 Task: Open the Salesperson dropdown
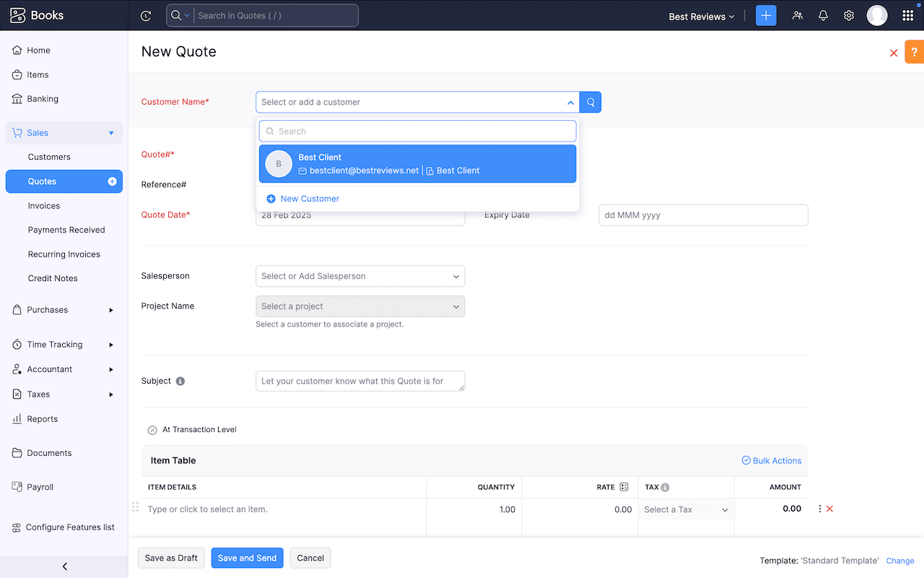point(360,276)
